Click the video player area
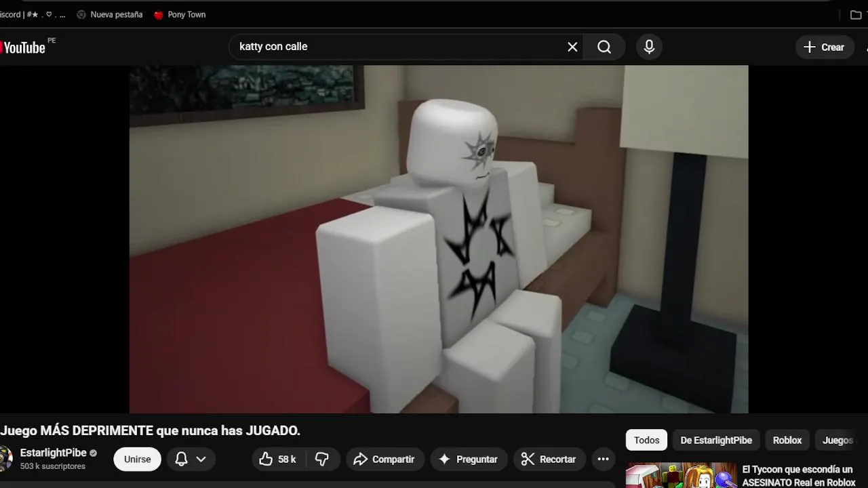Image resolution: width=868 pixels, height=488 pixels. coord(439,239)
